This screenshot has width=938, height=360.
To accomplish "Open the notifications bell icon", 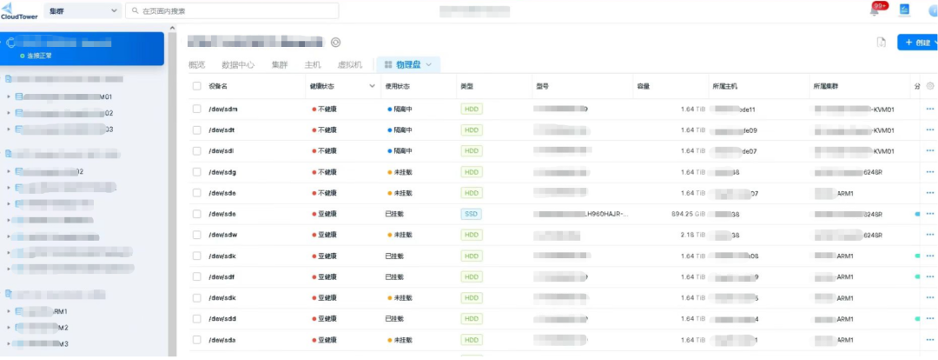I will [874, 11].
